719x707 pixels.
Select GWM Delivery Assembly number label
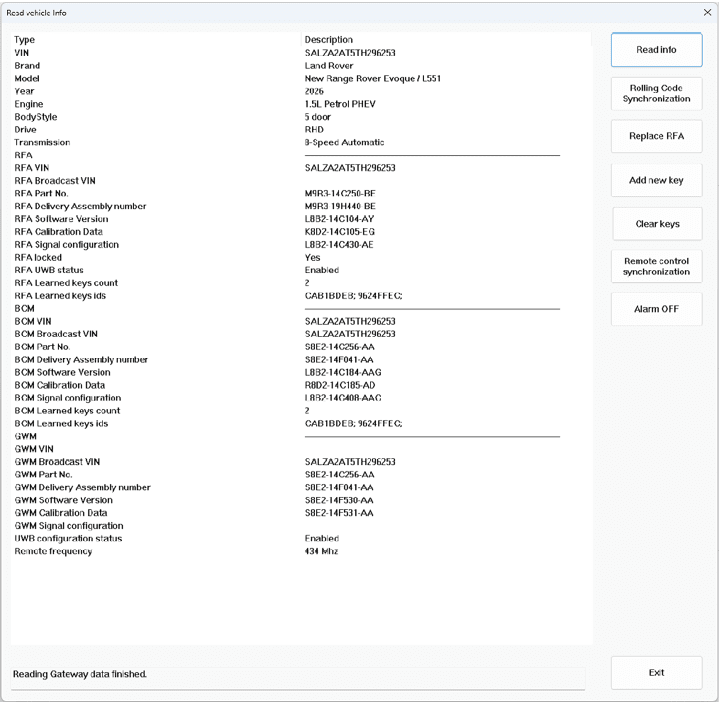pyautogui.click(x=83, y=487)
